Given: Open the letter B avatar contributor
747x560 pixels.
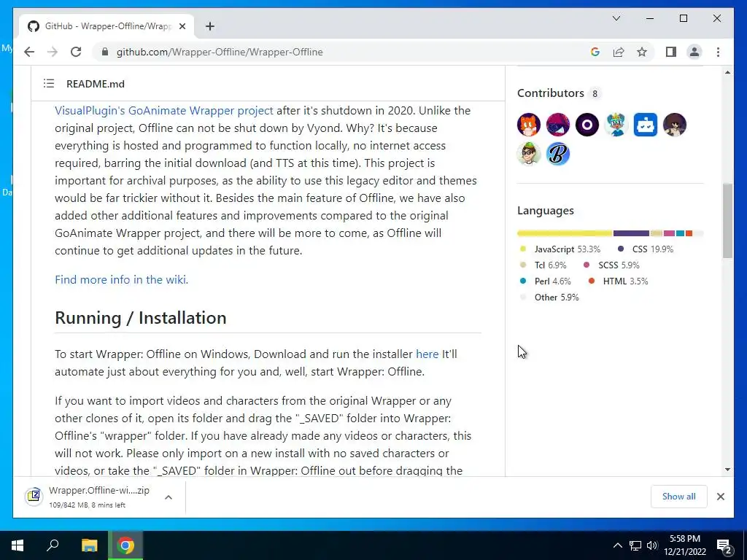Looking at the screenshot, I should pyautogui.click(x=558, y=154).
